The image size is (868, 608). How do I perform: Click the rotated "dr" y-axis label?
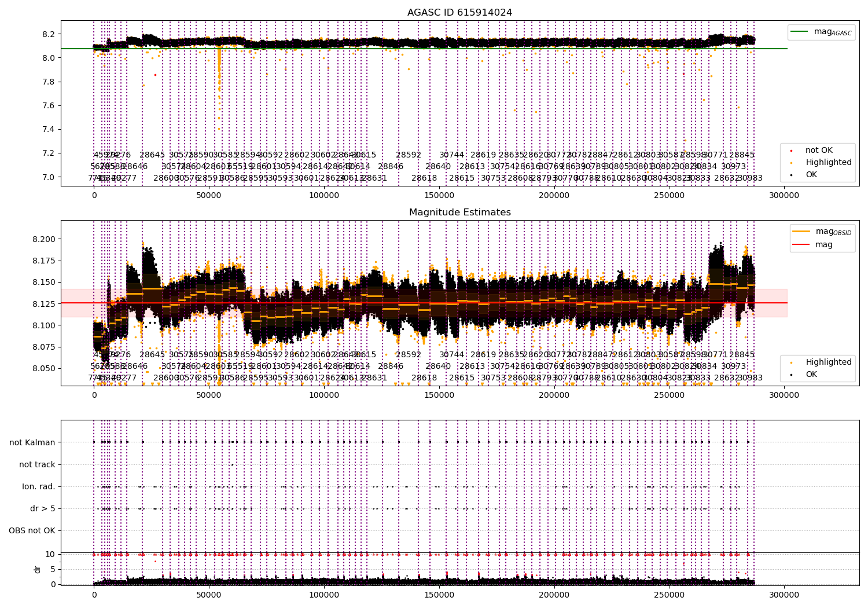(x=38, y=569)
